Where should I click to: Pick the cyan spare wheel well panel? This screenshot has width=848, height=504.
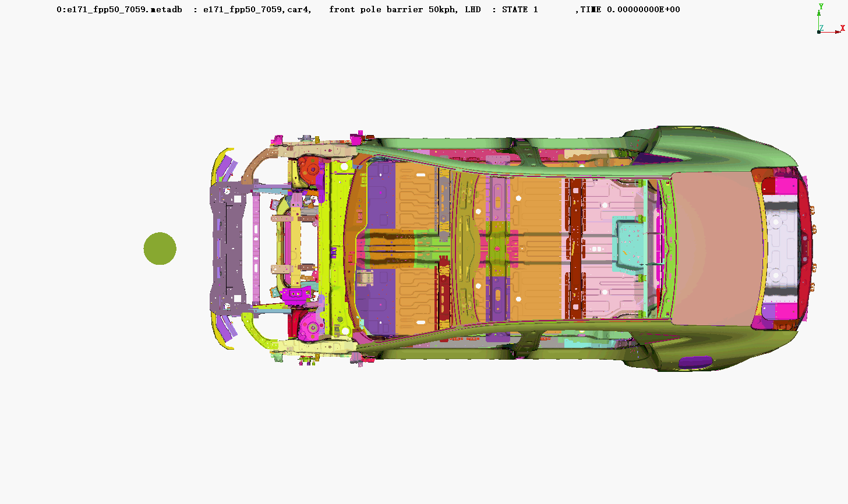[629, 244]
